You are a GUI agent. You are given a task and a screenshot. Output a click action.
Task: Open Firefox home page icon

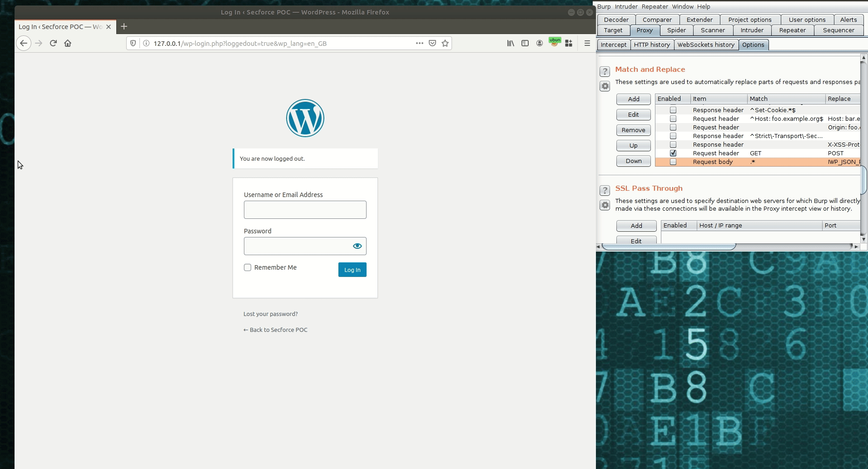(68, 43)
